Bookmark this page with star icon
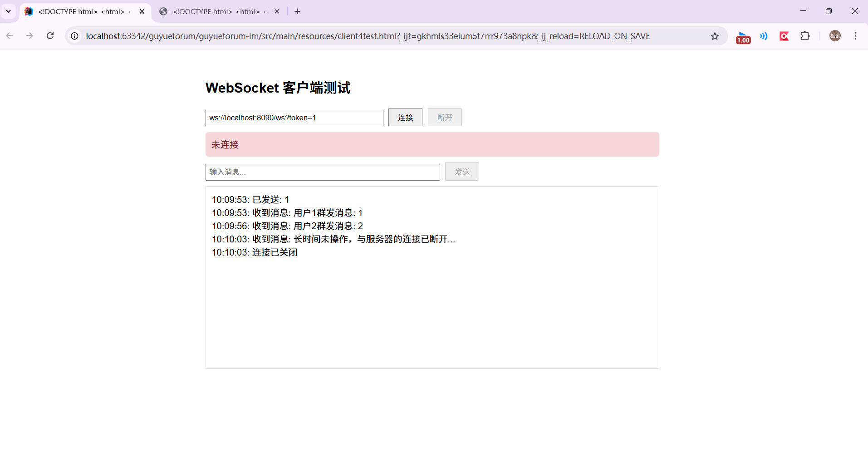 [x=715, y=36]
